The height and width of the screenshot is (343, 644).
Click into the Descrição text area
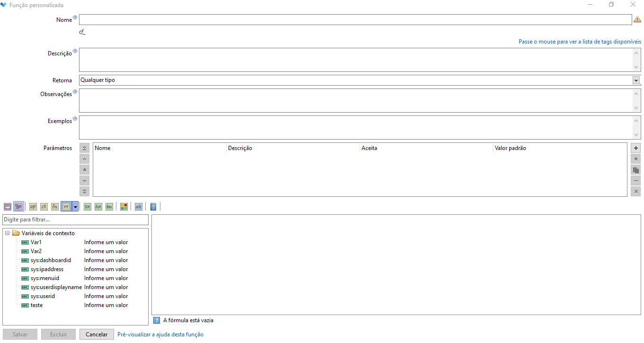pos(355,60)
